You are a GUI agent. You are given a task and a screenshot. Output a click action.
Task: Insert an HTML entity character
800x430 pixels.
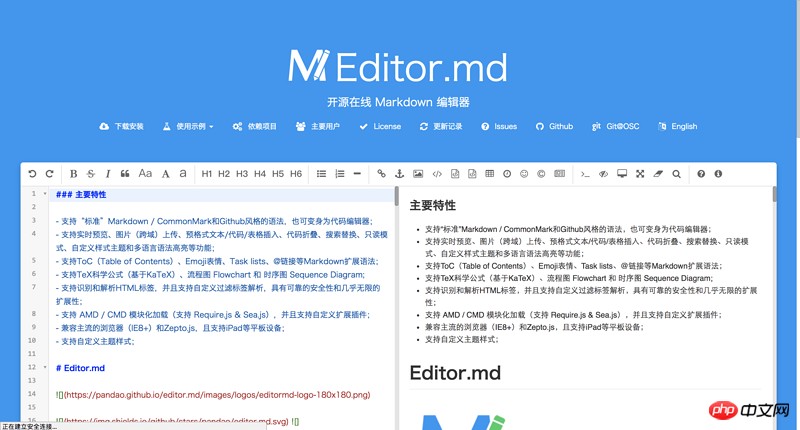click(541, 173)
